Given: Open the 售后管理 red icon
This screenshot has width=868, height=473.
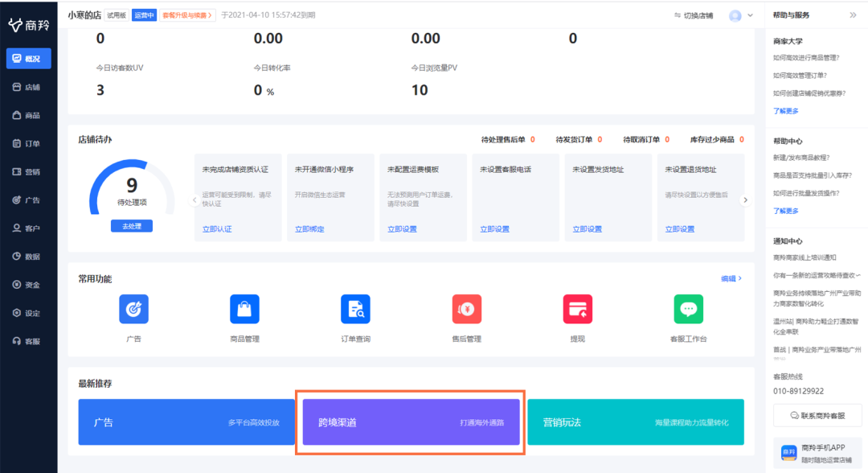Looking at the screenshot, I should (466, 309).
